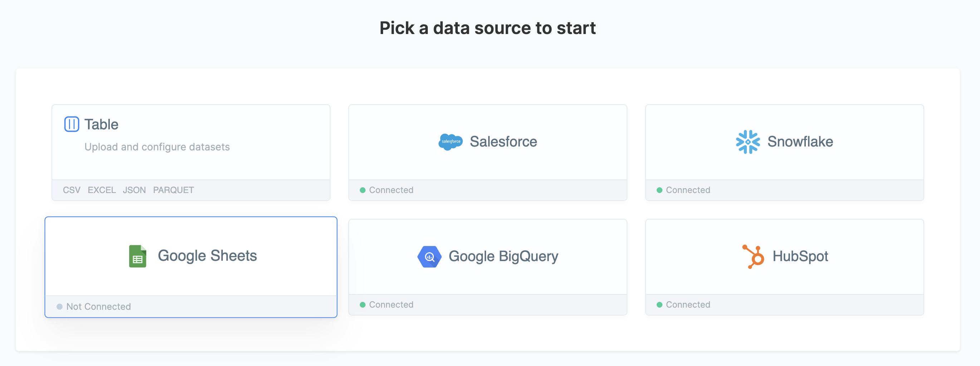The image size is (980, 366).
Task: Click the Not Connected status text
Action: tap(98, 307)
